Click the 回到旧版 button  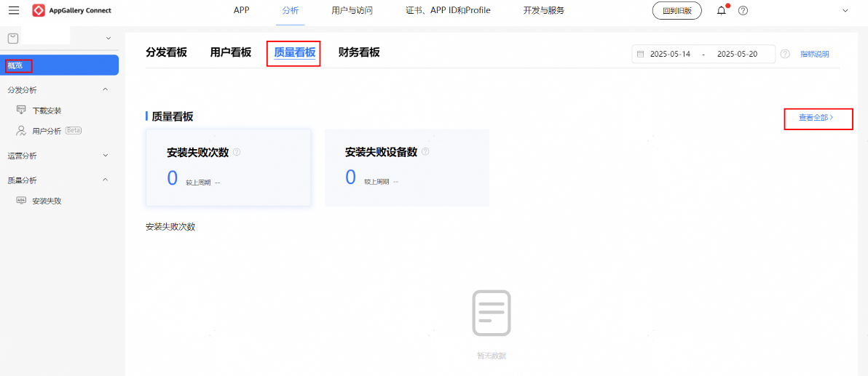pyautogui.click(x=676, y=11)
